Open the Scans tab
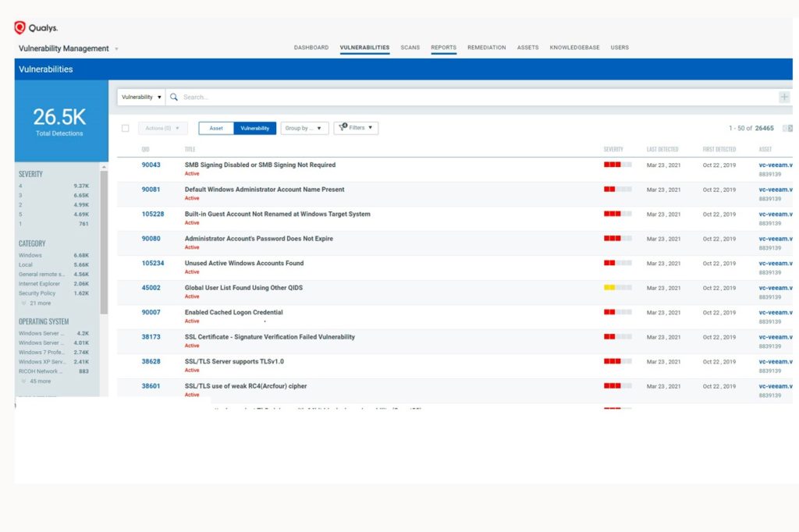Screen dimensions: 799x532 pyautogui.click(x=410, y=48)
